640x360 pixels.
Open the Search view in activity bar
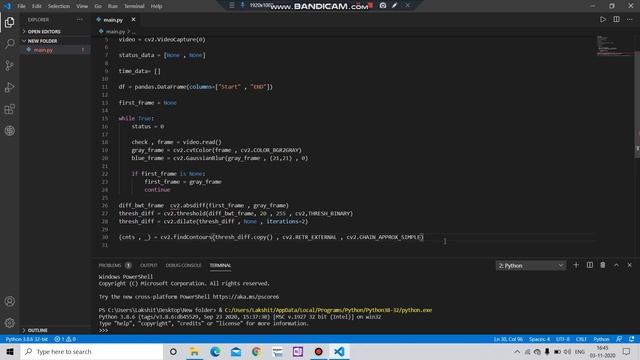[10, 44]
